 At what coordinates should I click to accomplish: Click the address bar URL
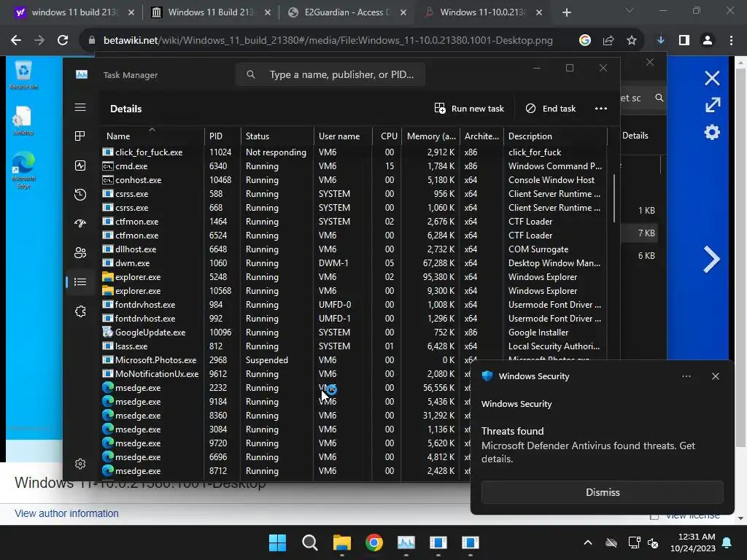click(x=328, y=41)
